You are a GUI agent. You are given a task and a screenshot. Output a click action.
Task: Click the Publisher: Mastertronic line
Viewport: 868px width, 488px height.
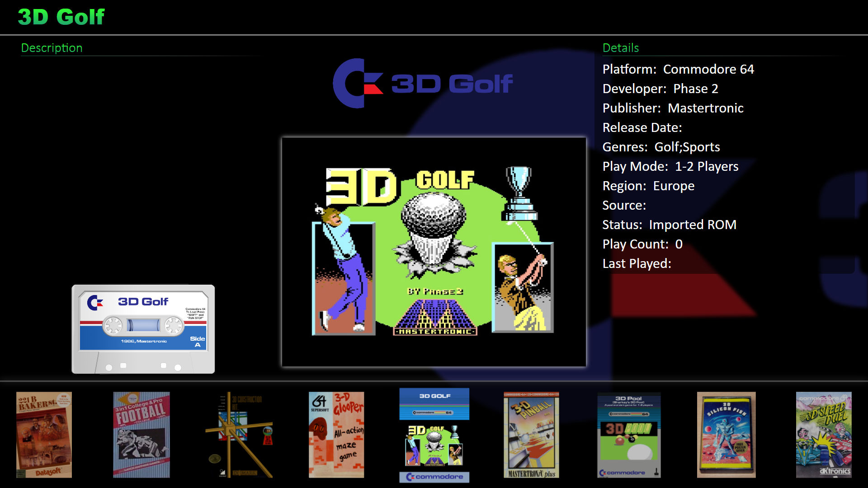(x=673, y=108)
